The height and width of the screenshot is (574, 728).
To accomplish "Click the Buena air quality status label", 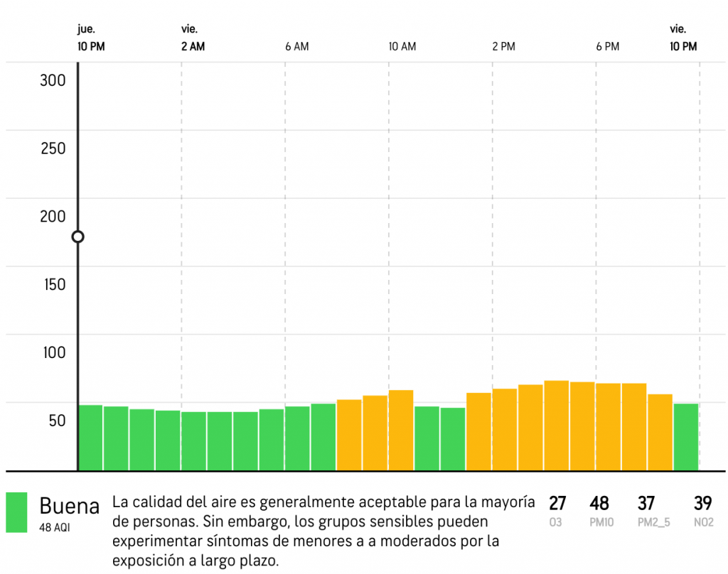I will coord(69,507).
